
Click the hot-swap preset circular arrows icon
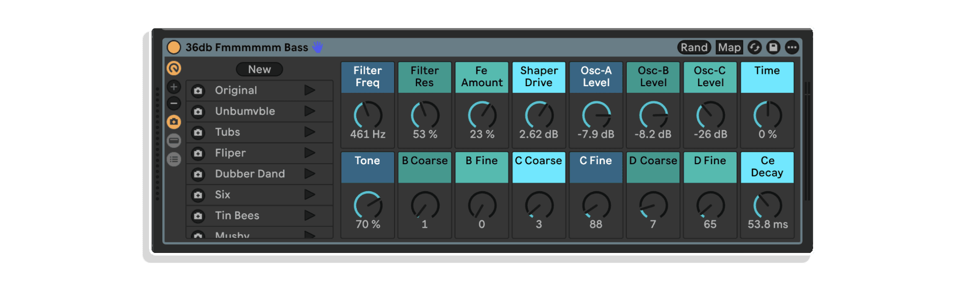coord(754,47)
